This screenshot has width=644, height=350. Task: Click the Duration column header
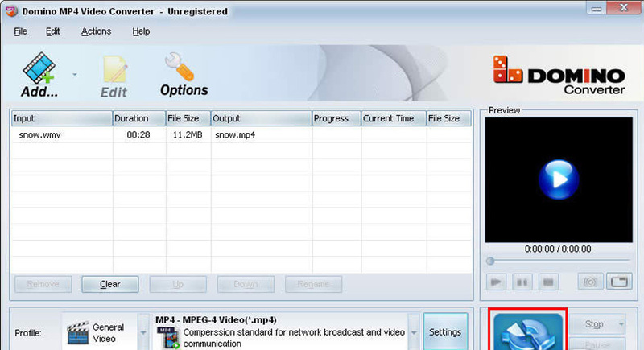(x=138, y=118)
